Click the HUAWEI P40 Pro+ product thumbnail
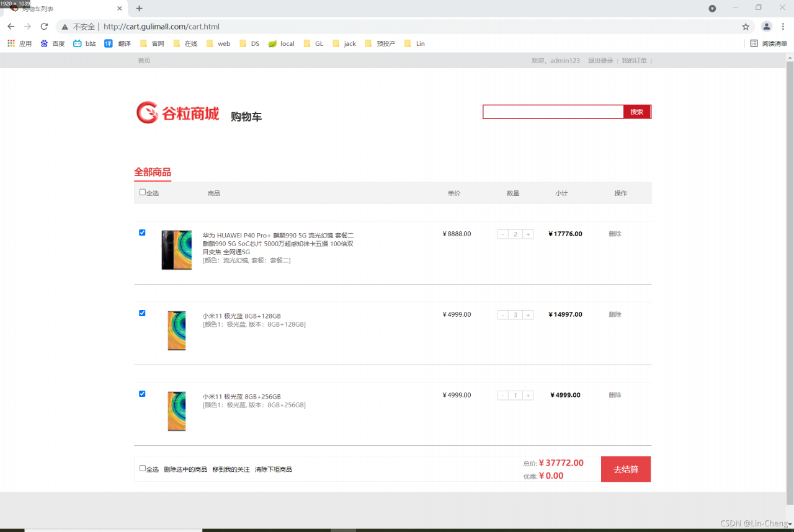This screenshot has width=794, height=532. (177, 250)
